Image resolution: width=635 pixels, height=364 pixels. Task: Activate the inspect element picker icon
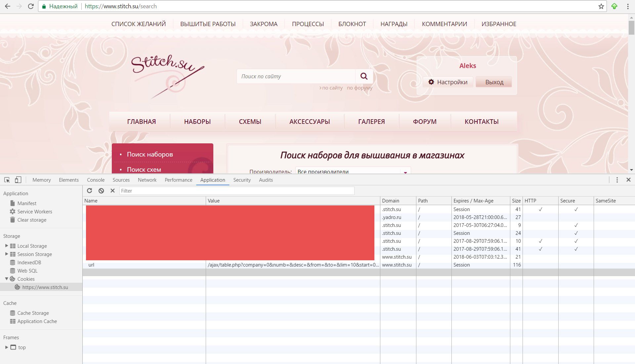coord(7,180)
